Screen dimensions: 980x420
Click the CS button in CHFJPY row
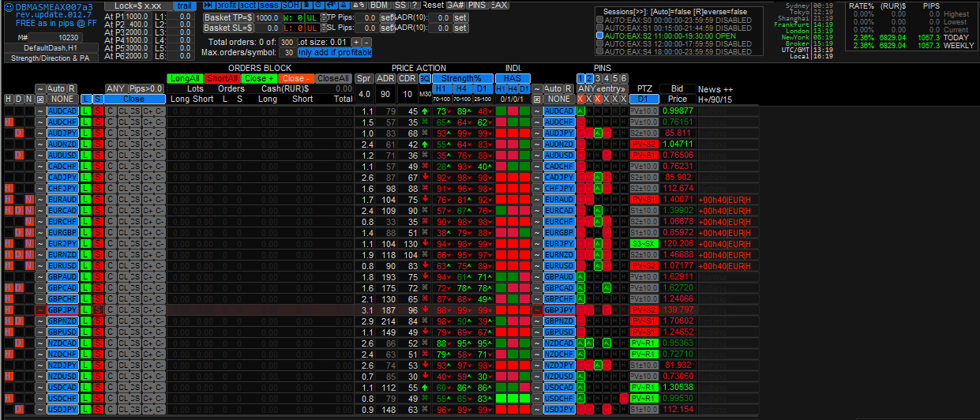(x=135, y=189)
